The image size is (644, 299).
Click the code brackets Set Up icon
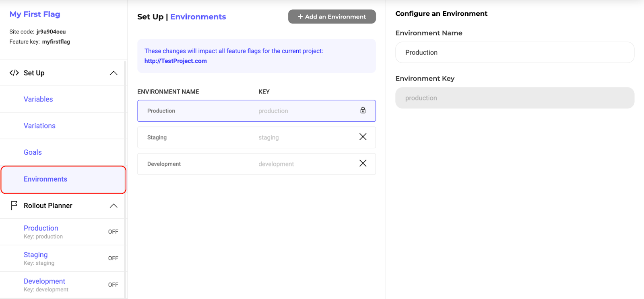(14, 73)
